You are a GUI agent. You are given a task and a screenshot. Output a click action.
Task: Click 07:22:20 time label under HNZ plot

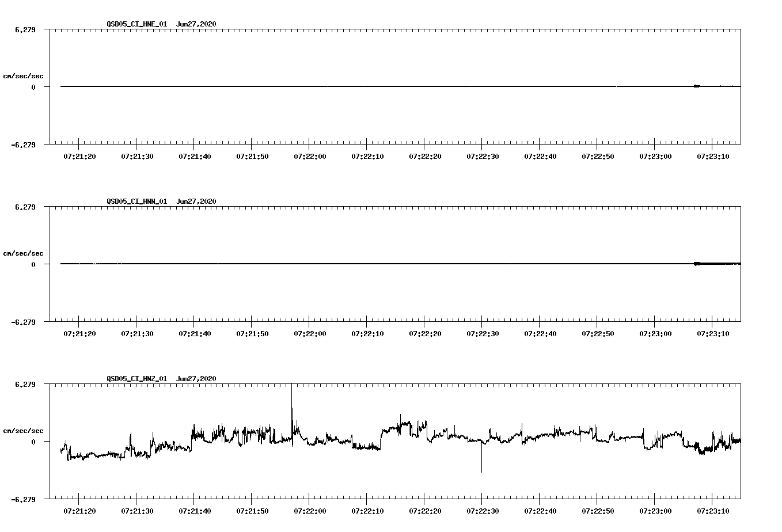425,511
